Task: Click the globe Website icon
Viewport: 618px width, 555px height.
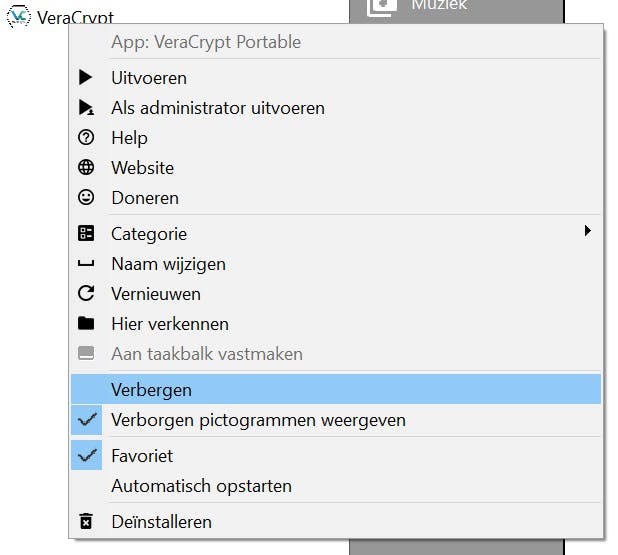Action: coord(86,167)
